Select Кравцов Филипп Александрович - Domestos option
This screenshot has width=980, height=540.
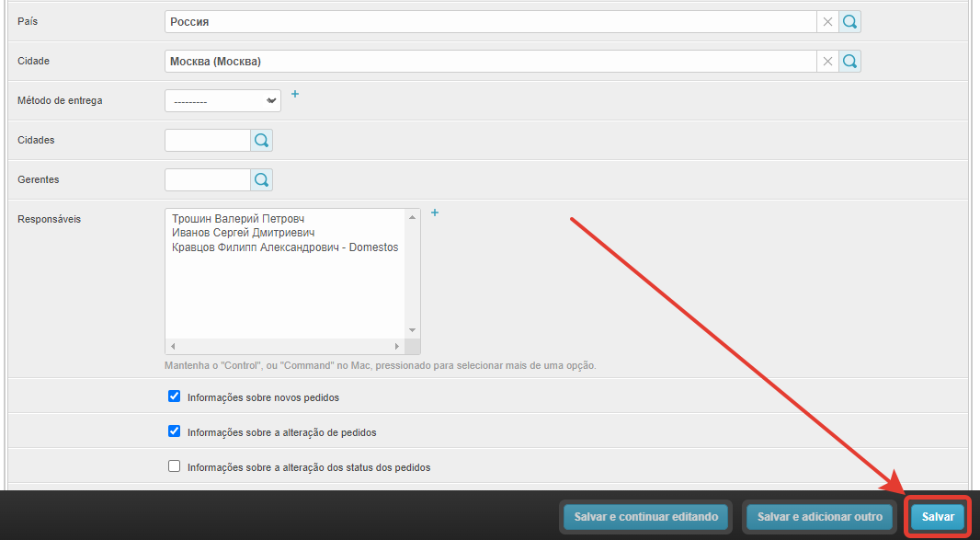tap(285, 247)
